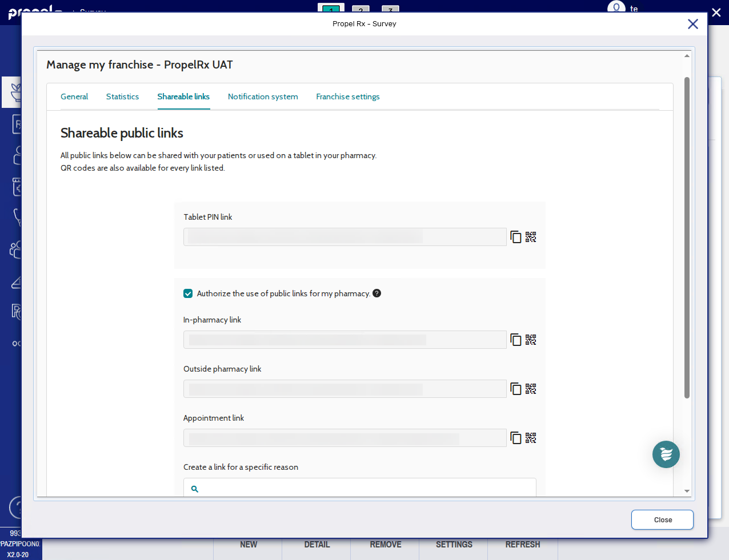This screenshot has width=729, height=560.
Task: Copy the In-pharmacy link
Action: click(x=515, y=340)
